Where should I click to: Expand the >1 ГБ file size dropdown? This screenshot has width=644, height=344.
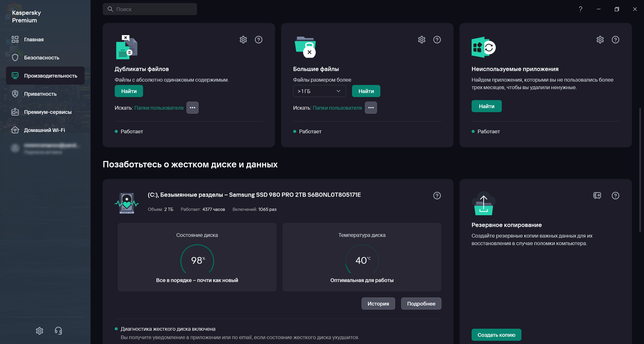click(x=319, y=91)
